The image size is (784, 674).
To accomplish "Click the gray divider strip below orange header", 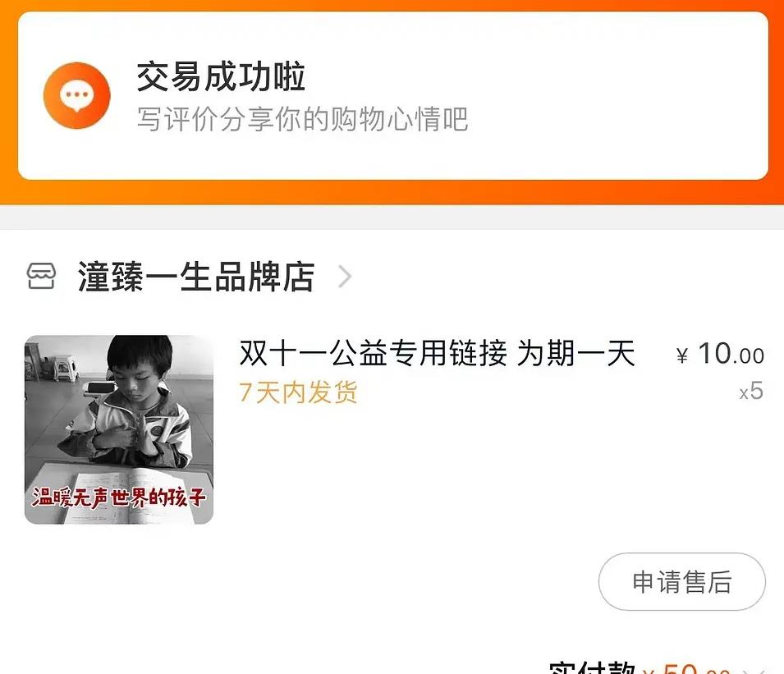I will point(392,217).
